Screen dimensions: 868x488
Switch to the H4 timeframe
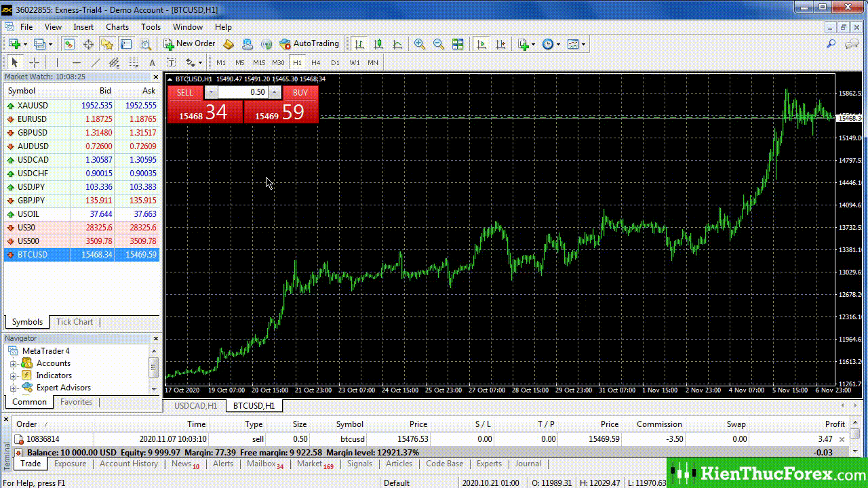pyautogui.click(x=316, y=62)
